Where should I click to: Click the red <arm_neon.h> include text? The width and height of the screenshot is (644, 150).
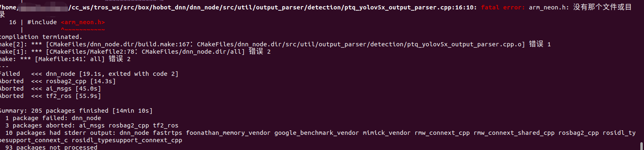83,22
